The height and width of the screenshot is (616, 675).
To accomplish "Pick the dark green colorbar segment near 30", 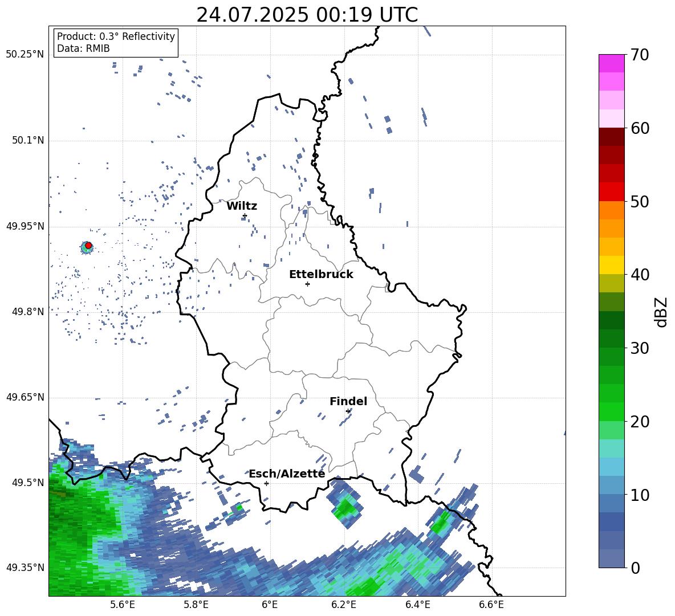I will (x=611, y=338).
